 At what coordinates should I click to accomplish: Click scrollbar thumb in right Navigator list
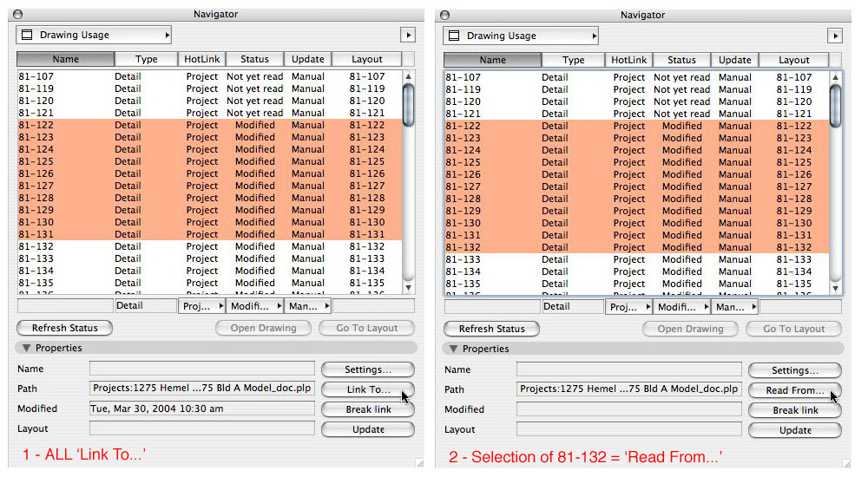835,107
